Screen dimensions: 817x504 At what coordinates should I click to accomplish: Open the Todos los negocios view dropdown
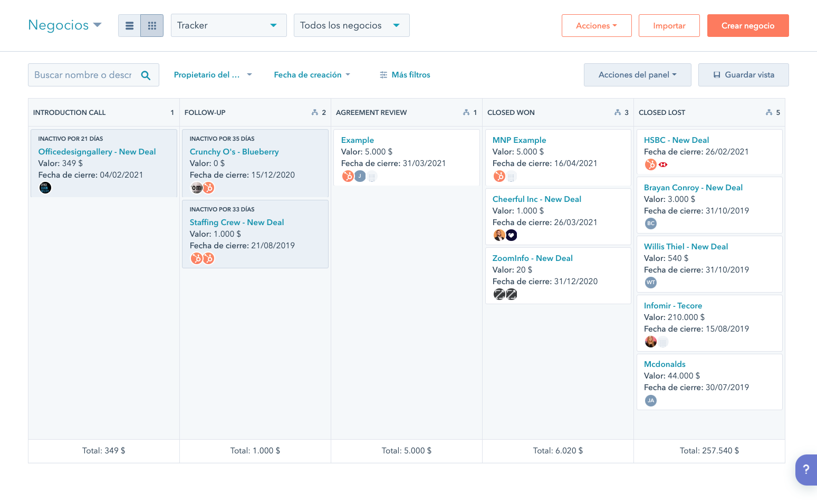point(351,25)
